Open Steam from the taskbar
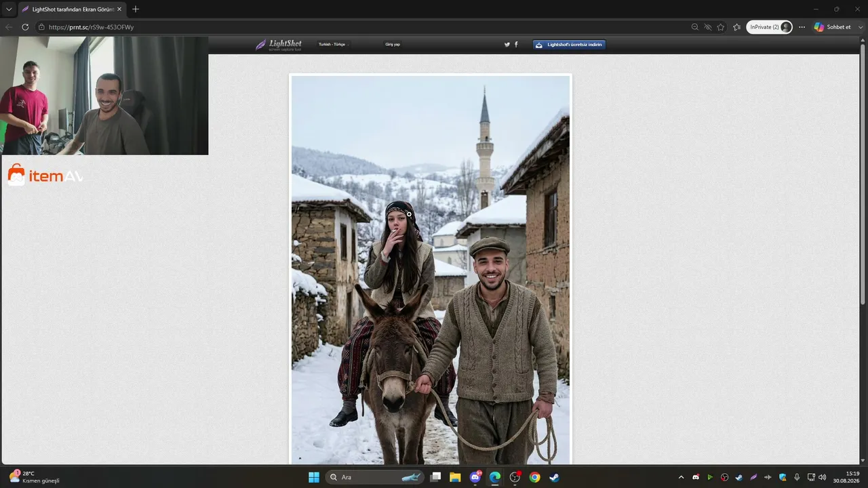 click(x=554, y=477)
